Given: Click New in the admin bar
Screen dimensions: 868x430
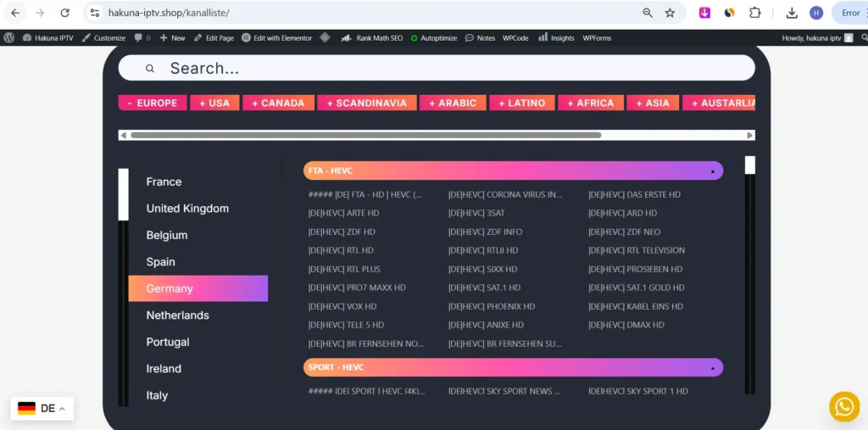Looking at the screenshot, I should (x=172, y=37).
